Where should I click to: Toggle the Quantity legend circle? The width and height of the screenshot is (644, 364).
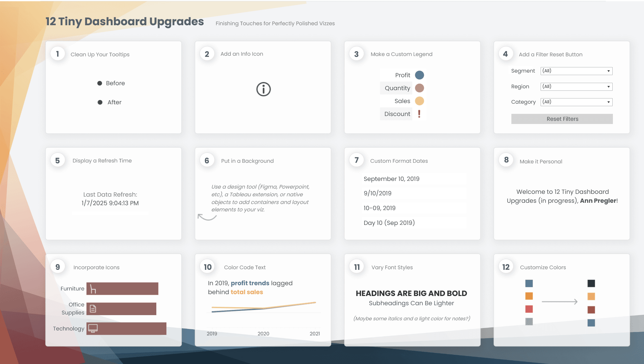coord(419,88)
